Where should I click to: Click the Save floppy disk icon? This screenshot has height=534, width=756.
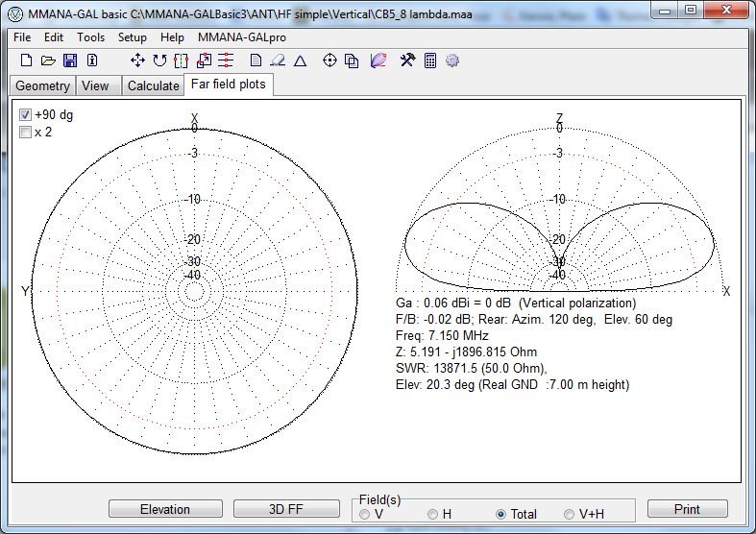coord(70,61)
